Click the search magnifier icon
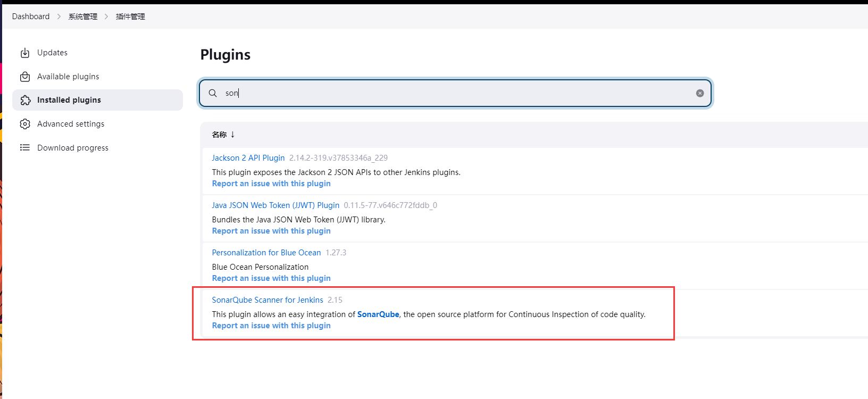 click(x=213, y=93)
